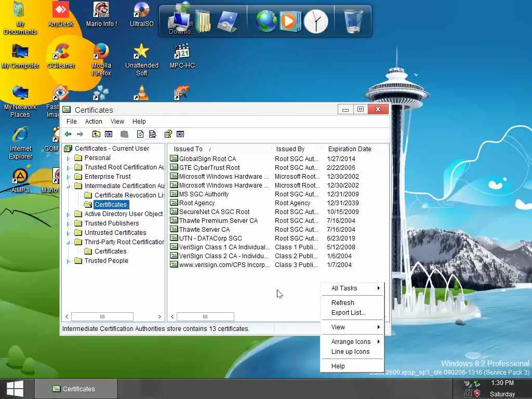
Task: Collapse Third-Party Root Certification node
Action: coord(68,242)
